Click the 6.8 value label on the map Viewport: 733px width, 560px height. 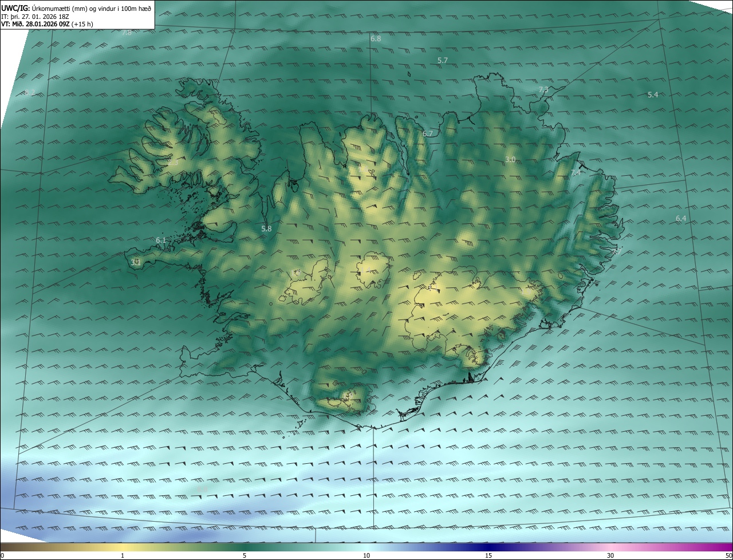coord(376,39)
